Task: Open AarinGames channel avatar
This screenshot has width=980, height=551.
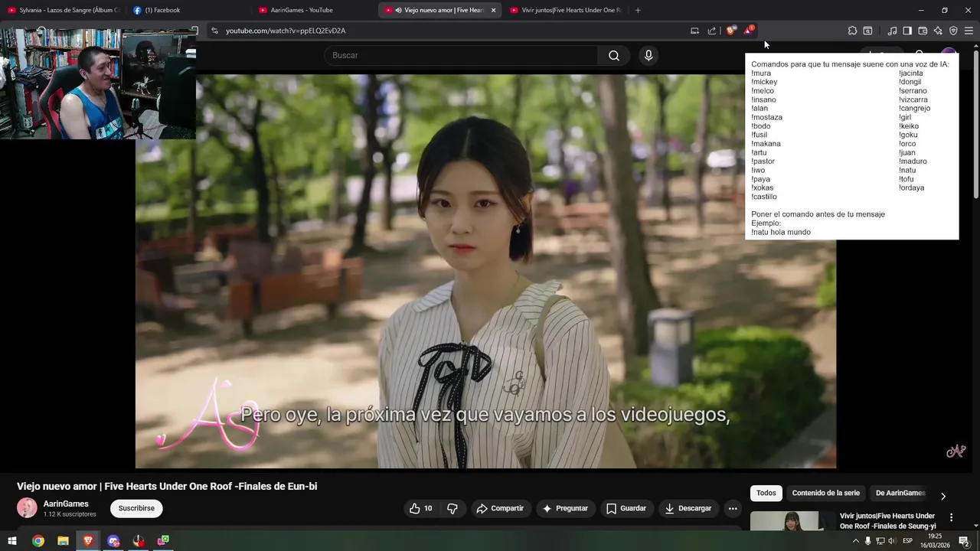Action: [27, 508]
